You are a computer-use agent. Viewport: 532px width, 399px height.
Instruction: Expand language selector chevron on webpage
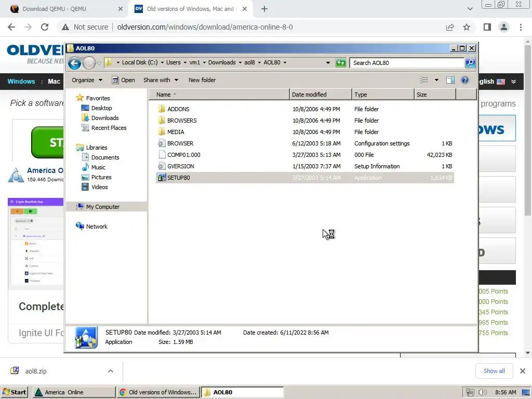point(514,82)
